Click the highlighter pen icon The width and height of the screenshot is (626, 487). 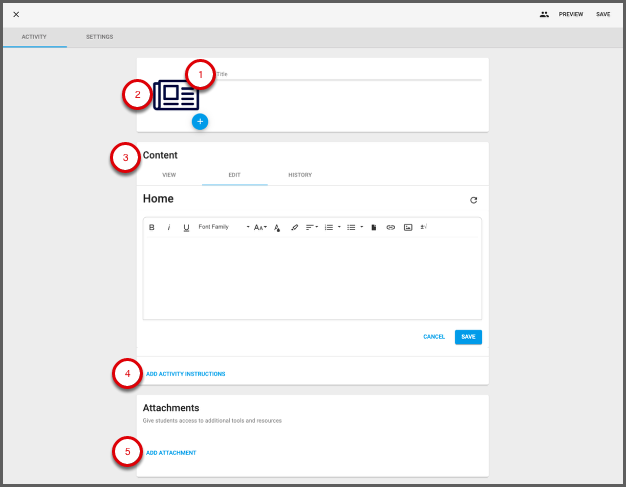click(294, 227)
